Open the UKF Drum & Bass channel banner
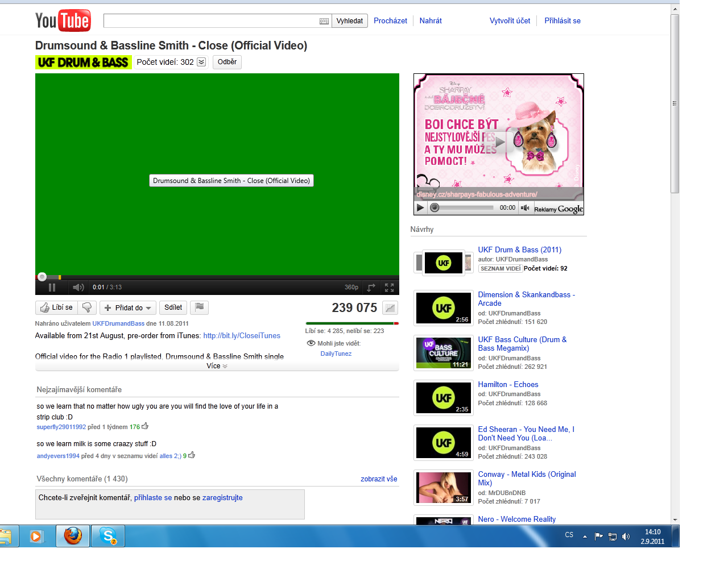 (83, 63)
